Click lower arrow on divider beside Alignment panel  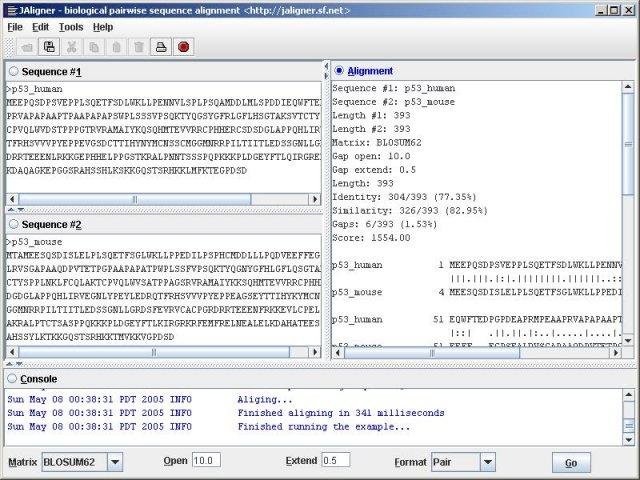pyautogui.click(x=326, y=76)
